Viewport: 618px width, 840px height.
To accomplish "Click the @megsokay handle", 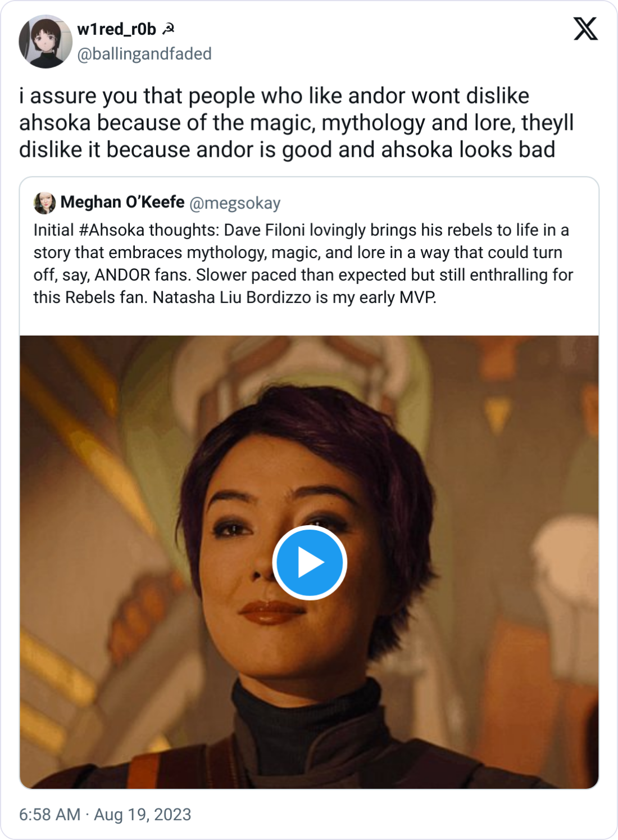I will (235, 203).
